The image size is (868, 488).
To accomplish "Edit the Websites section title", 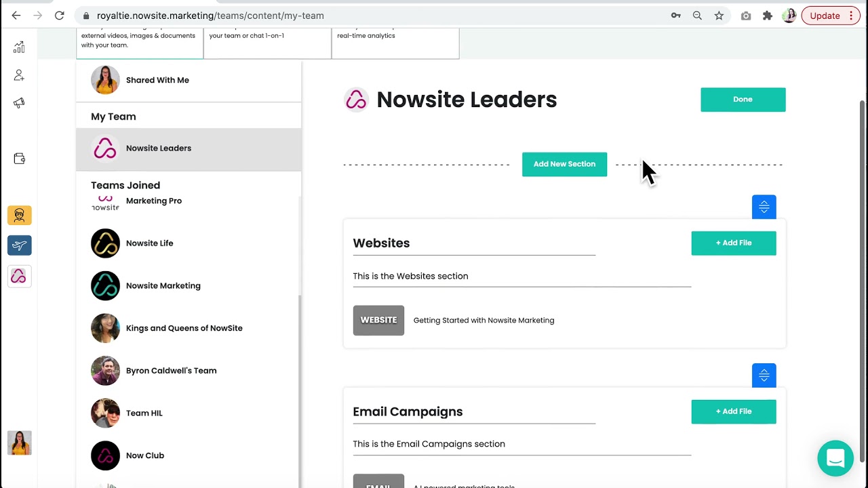I will point(474,243).
